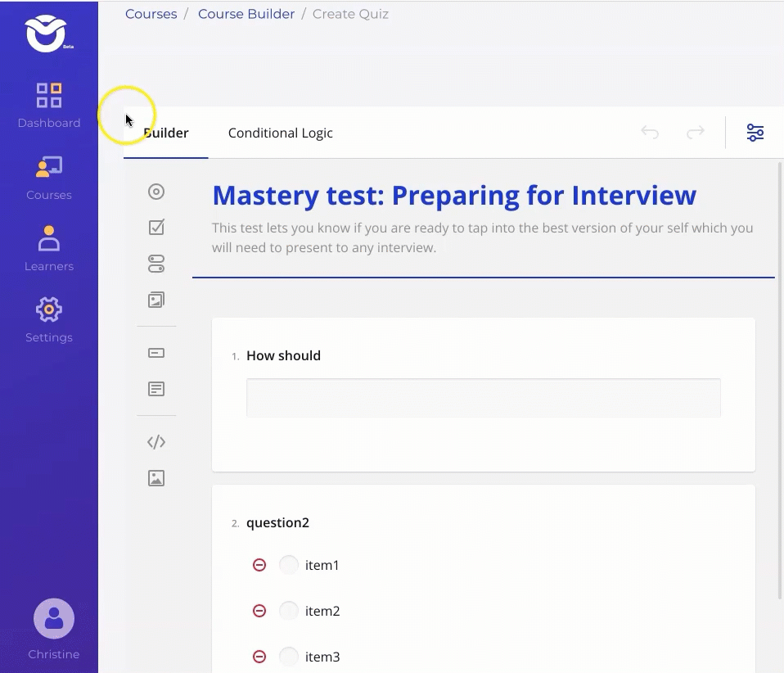Add an HTML code element
Viewport: 784px width, 673px height.
click(156, 442)
